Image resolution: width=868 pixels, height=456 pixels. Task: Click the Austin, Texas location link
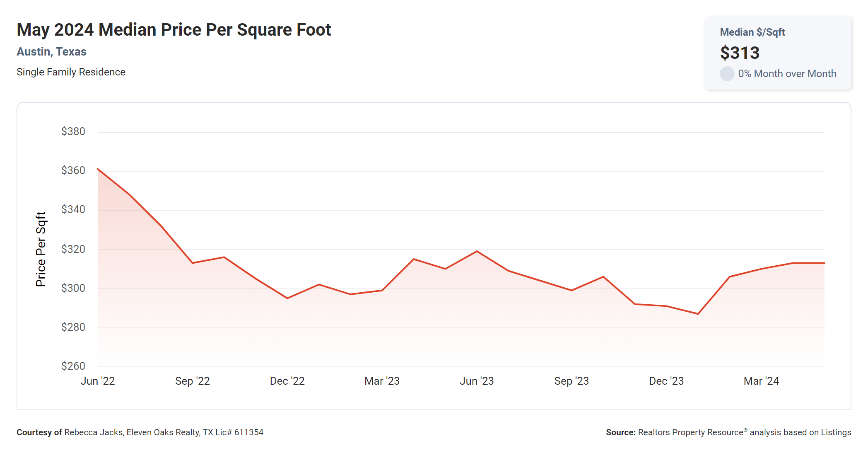click(x=51, y=52)
